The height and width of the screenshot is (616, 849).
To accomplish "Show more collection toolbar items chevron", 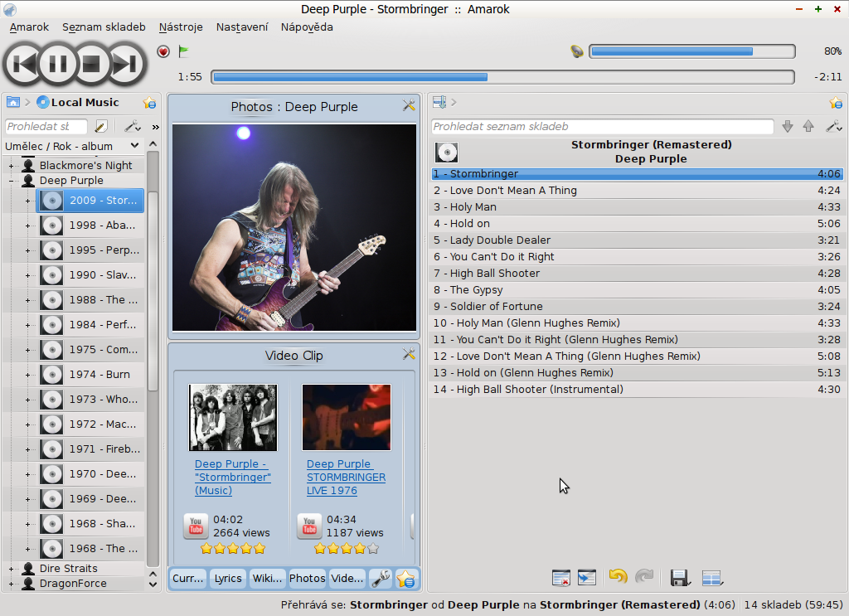I will [x=155, y=127].
